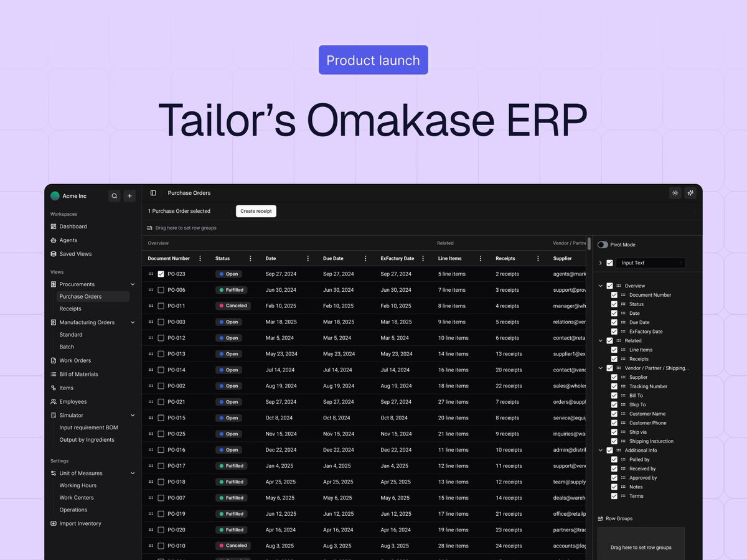Open Working Hours settings
This screenshot has height=560, width=747.
click(x=78, y=485)
